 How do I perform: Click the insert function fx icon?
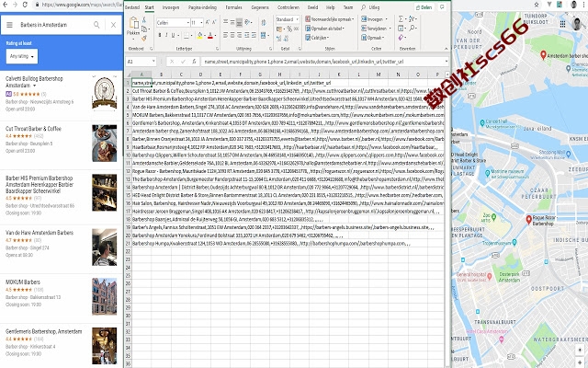coord(194,62)
